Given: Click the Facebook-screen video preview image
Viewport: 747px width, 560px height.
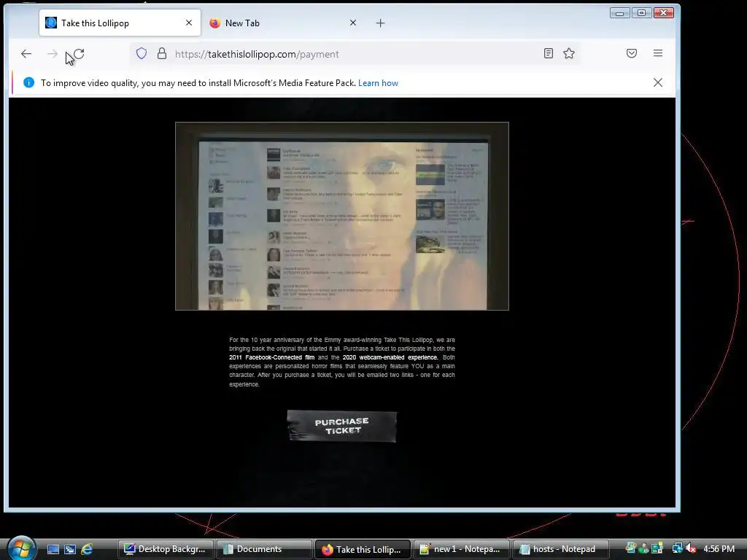Looking at the screenshot, I should coord(342,216).
